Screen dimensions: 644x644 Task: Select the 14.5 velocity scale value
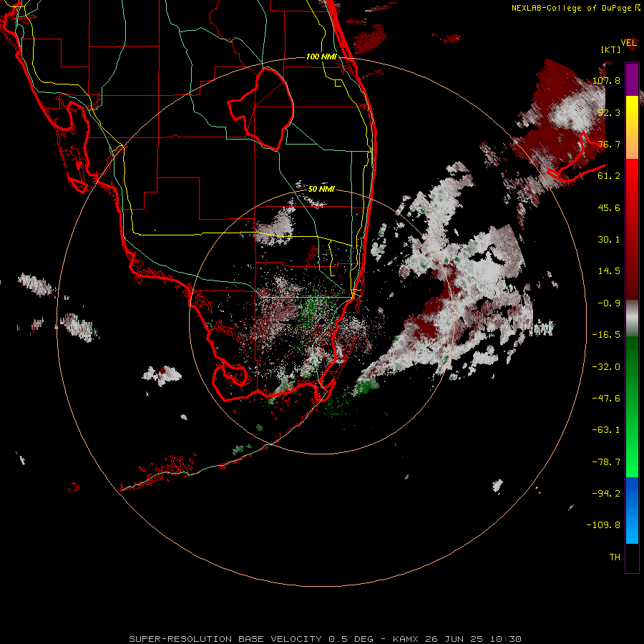[x=609, y=271]
